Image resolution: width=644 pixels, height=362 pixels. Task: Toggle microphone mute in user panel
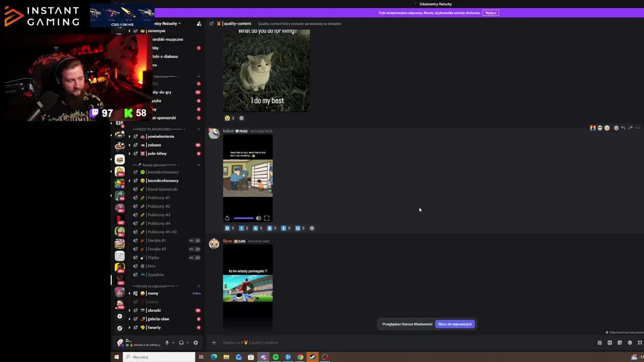click(167, 343)
